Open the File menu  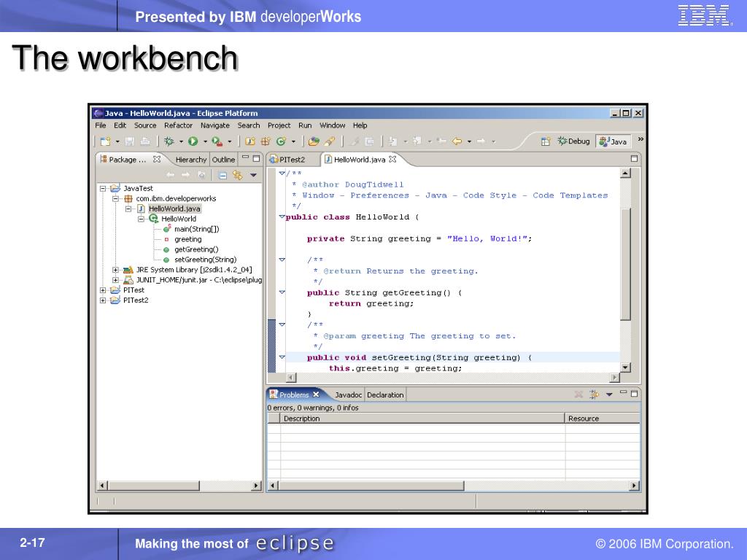pos(101,125)
